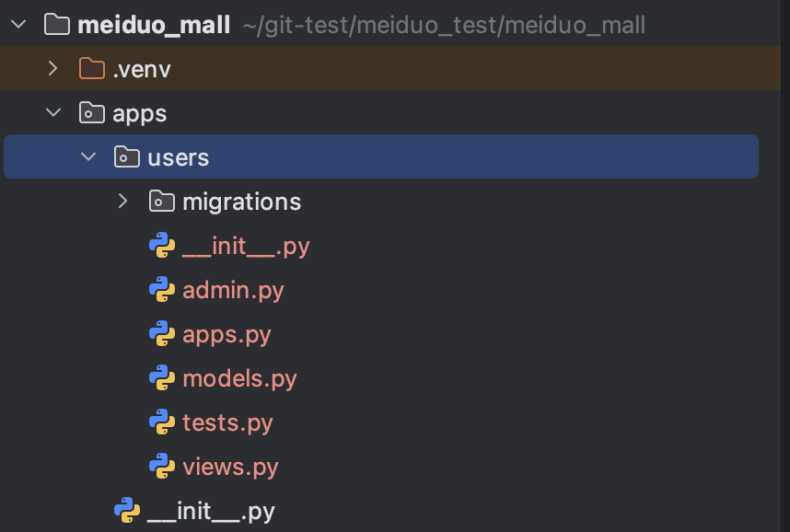Image resolution: width=790 pixels, height=532 pixels.
Task: Click the apps package folder icon
Action: coord(92,113)
